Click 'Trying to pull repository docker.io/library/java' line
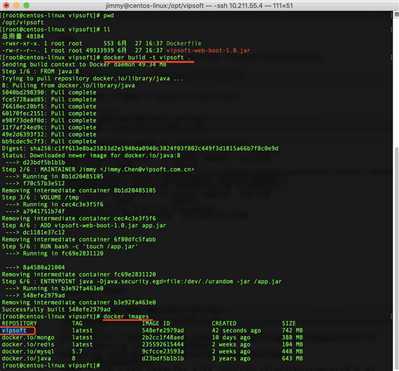399x371 pixels. (x=92, y=78)
